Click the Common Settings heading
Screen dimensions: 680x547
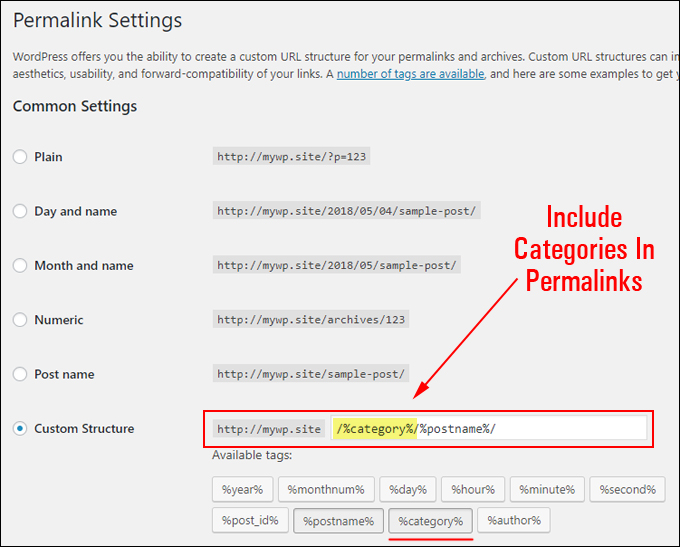coord(75,106)
